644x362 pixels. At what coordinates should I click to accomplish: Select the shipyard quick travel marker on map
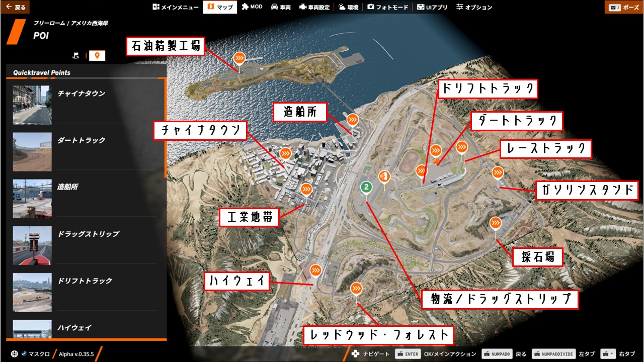point(353,120)
